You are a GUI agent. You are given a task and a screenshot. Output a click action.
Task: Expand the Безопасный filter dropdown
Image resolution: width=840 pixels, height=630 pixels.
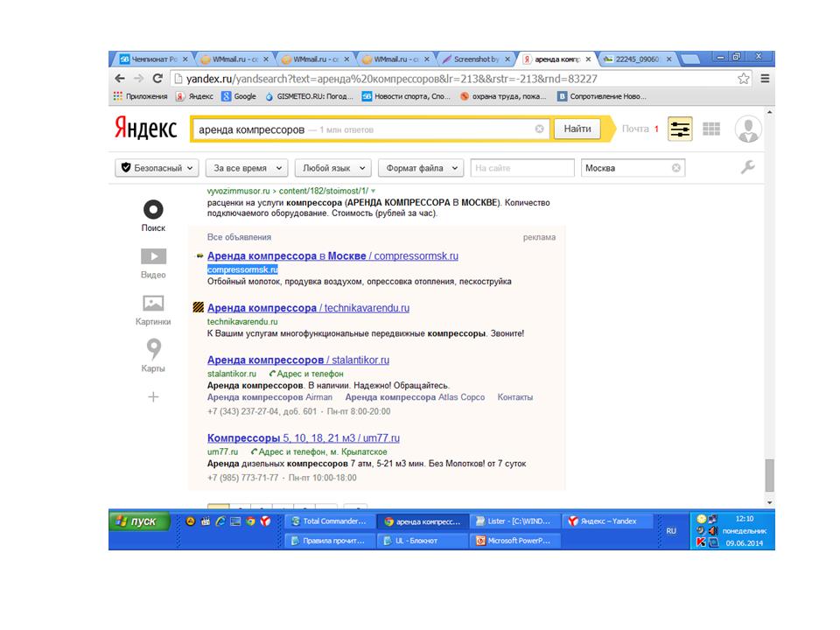click(157, 168)
